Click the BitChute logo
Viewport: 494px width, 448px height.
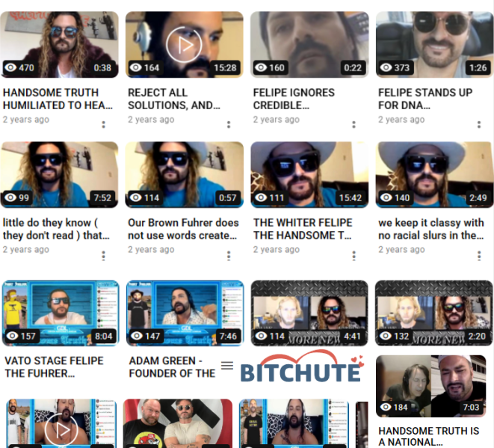tap(302, 367)
